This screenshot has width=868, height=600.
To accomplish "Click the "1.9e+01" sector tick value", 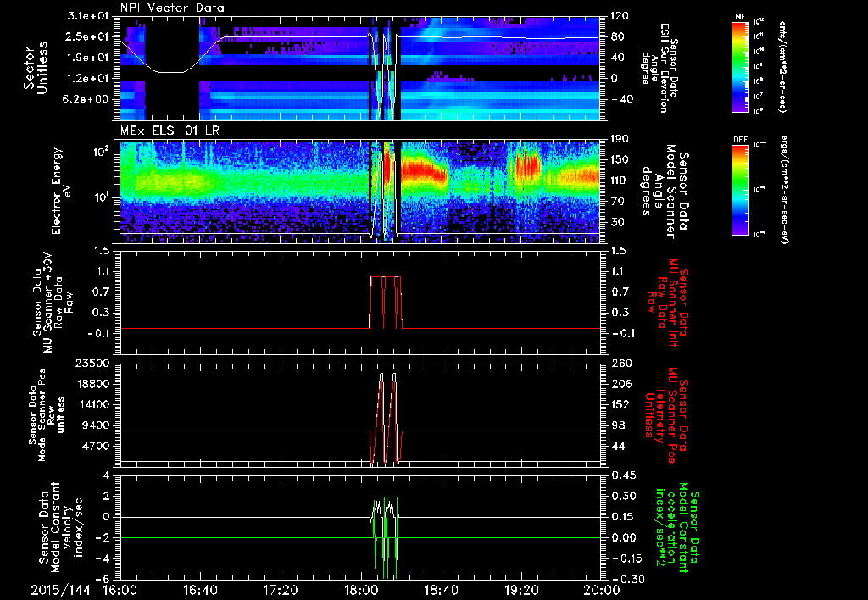I will click(x=90, y=58).
